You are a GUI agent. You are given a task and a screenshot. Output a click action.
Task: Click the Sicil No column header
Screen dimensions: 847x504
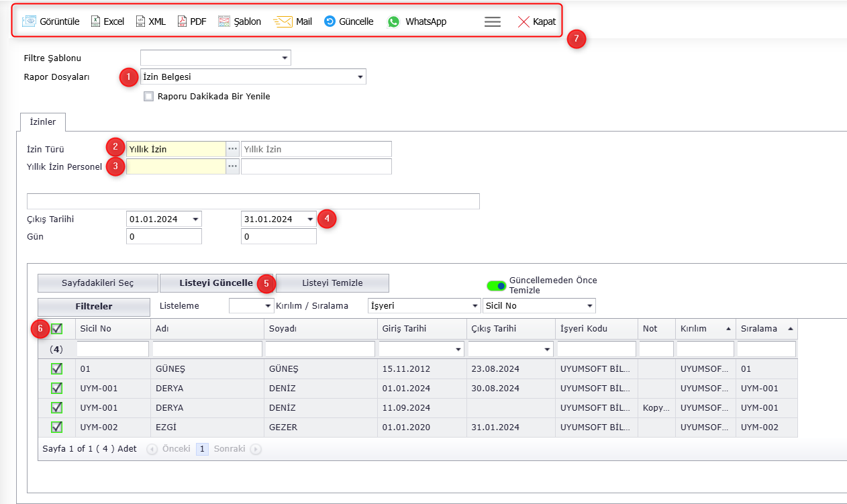coord(113,329)
